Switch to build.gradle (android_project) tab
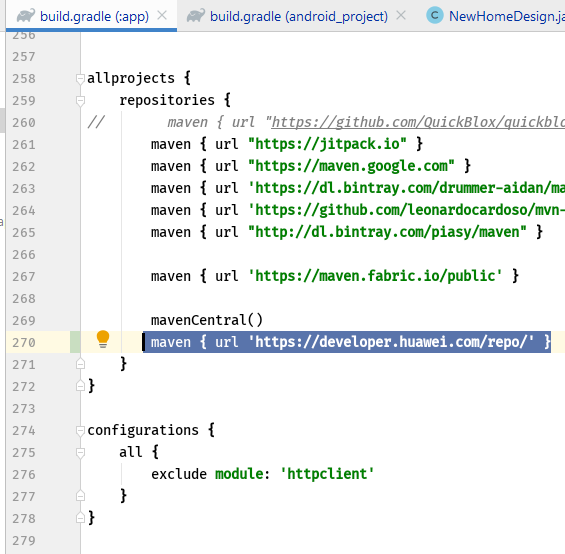This screenshot has height=554, width=565. 298,16
